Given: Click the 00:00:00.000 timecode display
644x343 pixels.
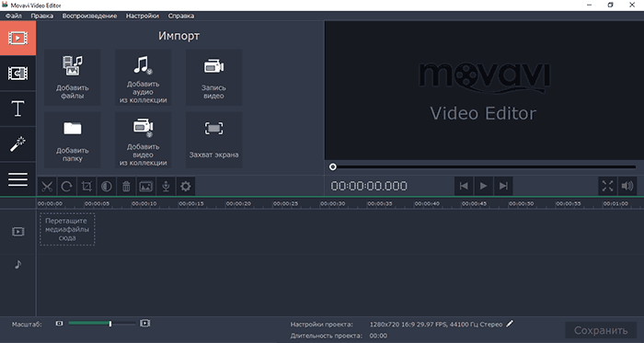Looking at the screenshot, I should pos(369,187).
